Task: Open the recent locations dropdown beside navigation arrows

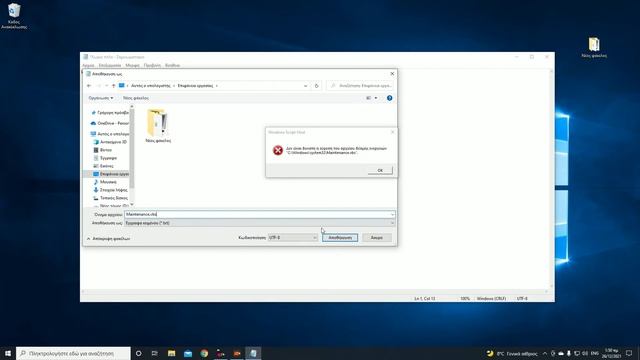Action: tap(107, 86)
